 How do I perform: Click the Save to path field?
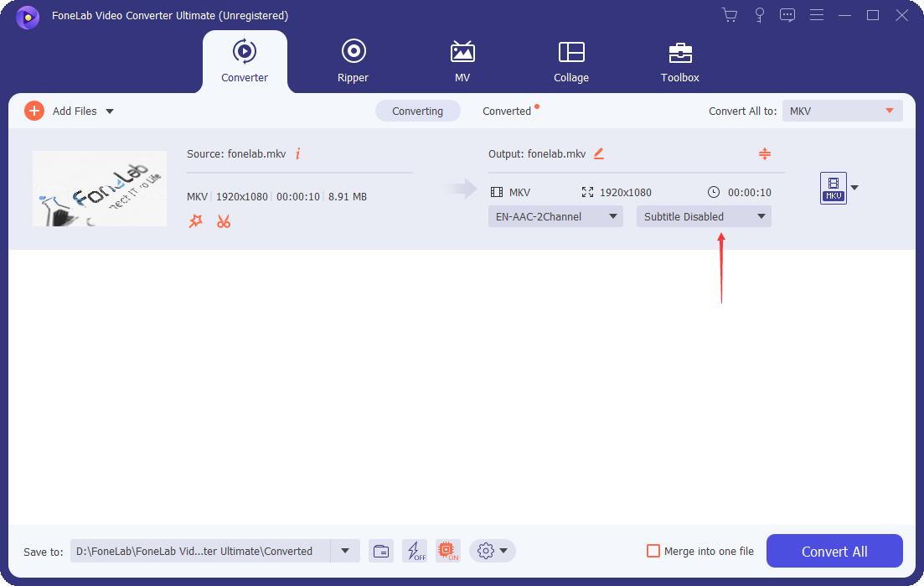(x=200, y=552)
